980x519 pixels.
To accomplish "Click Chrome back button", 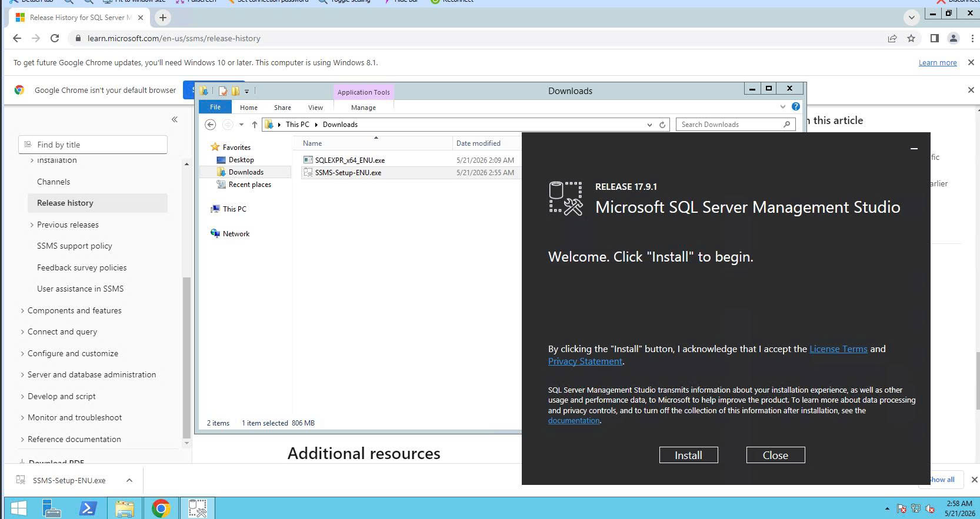I will pyautogui.click(x=17, y=38).
